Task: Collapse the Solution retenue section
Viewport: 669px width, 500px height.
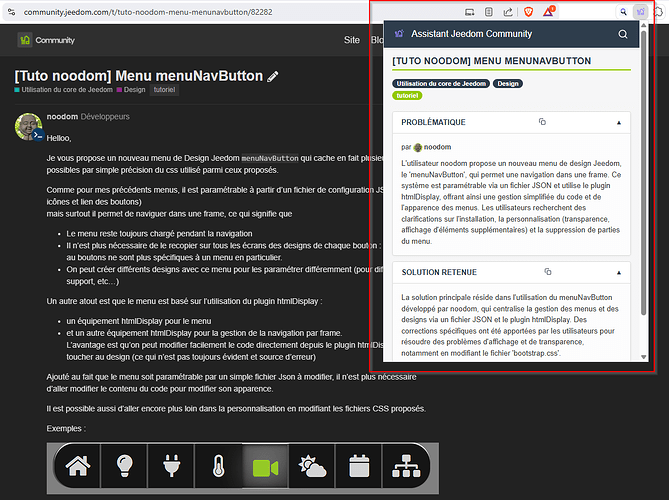Action: coord(618,272)
